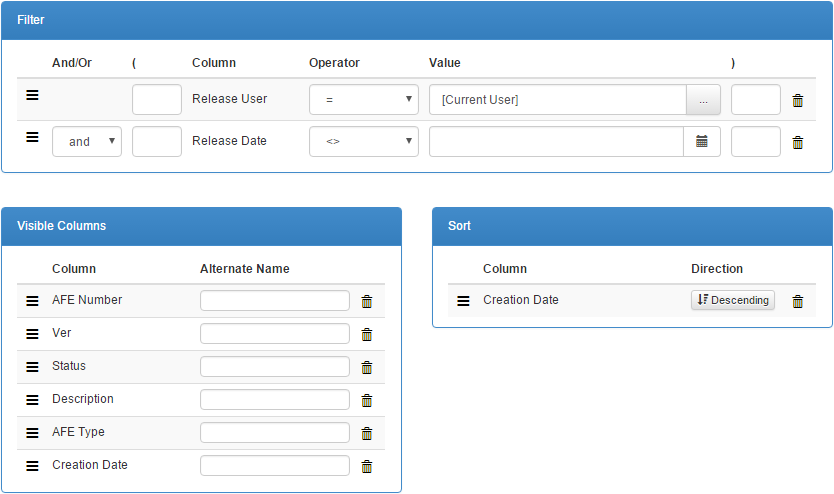Viewport: 834px width, 494px height.
Task: Click the Release Date value input field
Action: [x=556, y=142]
